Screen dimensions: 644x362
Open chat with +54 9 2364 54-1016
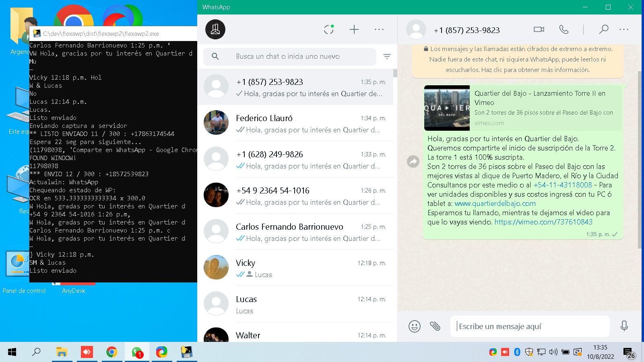coord(295,195)
